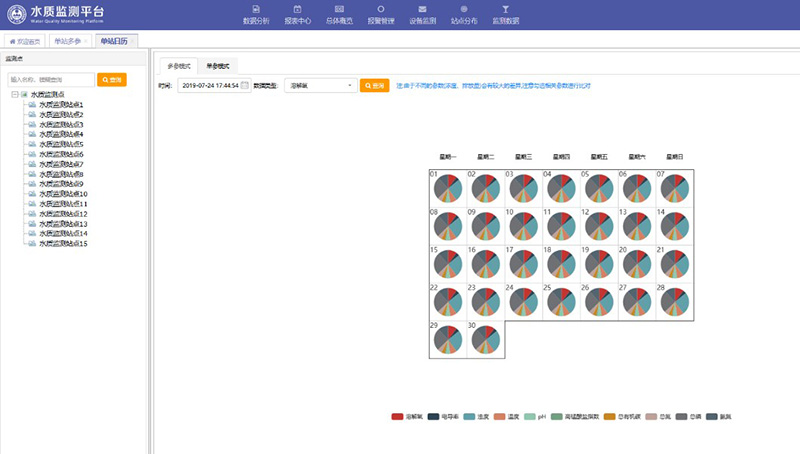Screen dimensions: 800x454
Task: Open 站点分布 in top navigation
Action: [x=464, y=14]
